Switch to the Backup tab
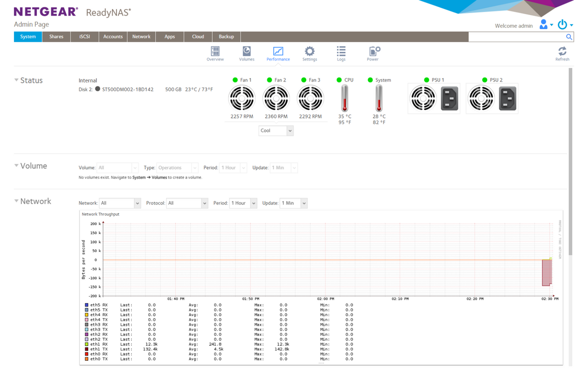 [226, 37]
